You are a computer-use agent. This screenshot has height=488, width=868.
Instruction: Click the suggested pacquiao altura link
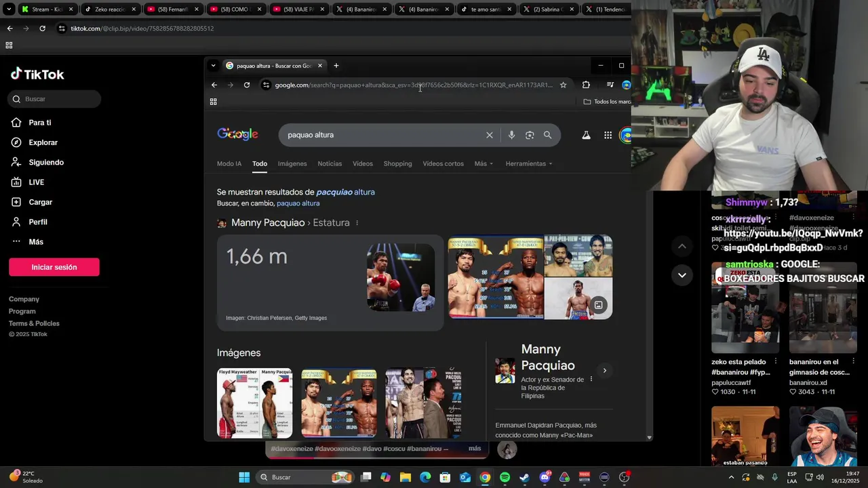pyautogui.click(x=345, y=192)
